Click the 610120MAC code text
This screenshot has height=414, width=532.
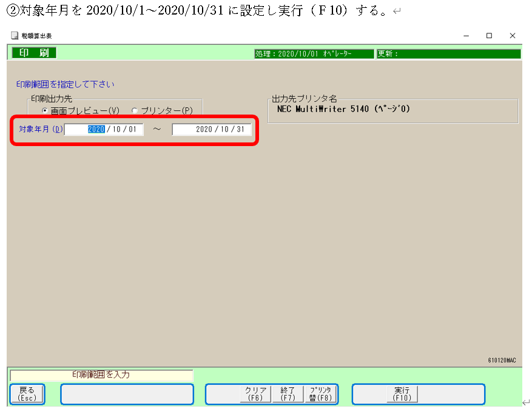click(x=502, y=360)
